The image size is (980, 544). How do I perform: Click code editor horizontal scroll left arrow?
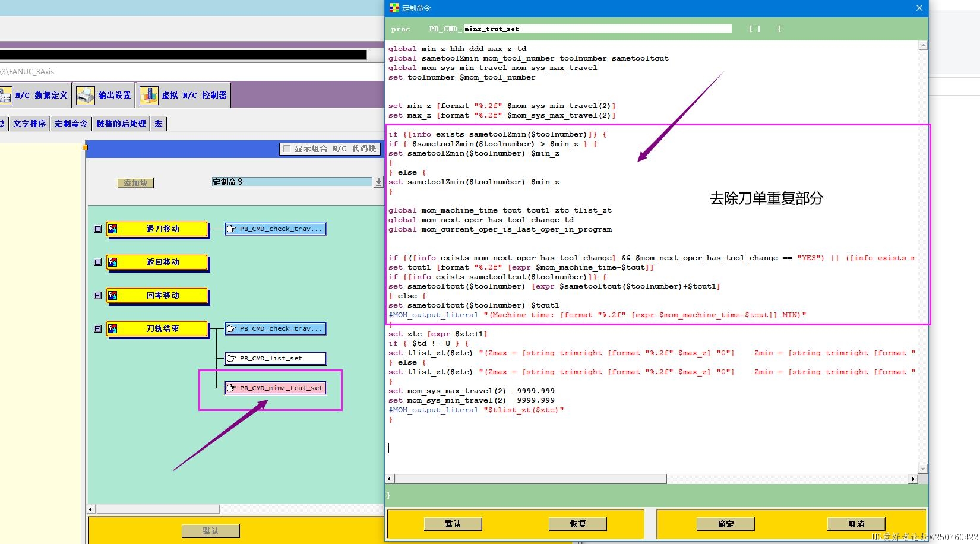click(390, 479)
